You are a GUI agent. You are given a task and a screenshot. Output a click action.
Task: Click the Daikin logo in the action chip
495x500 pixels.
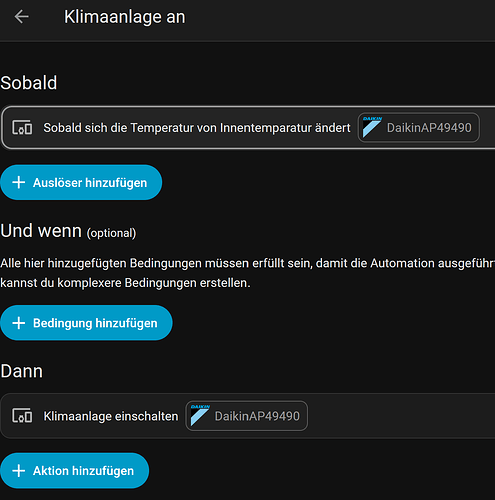click(x=200, y=416)
